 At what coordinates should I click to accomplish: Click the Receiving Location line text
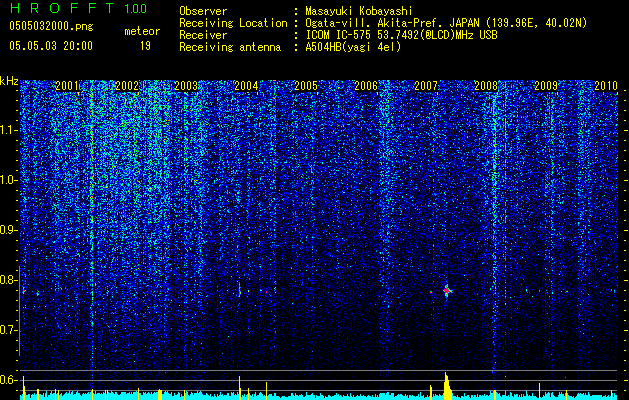coord(383,23)
